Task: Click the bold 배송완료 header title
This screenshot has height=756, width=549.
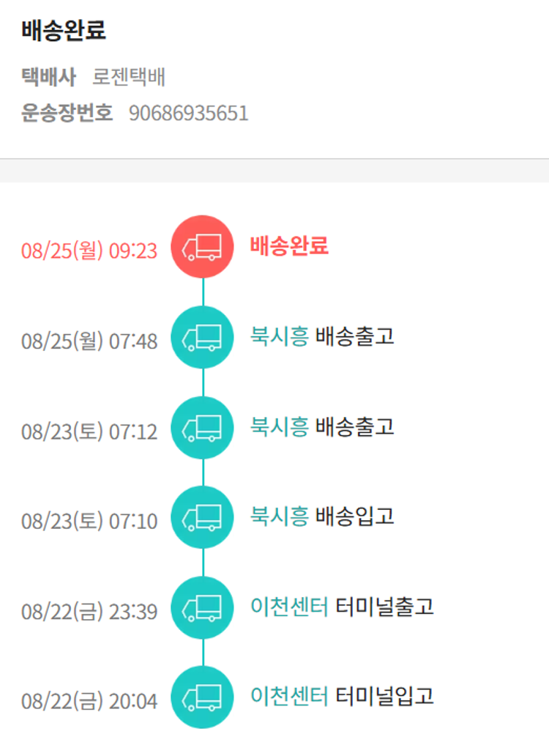Action: point(64,31)
